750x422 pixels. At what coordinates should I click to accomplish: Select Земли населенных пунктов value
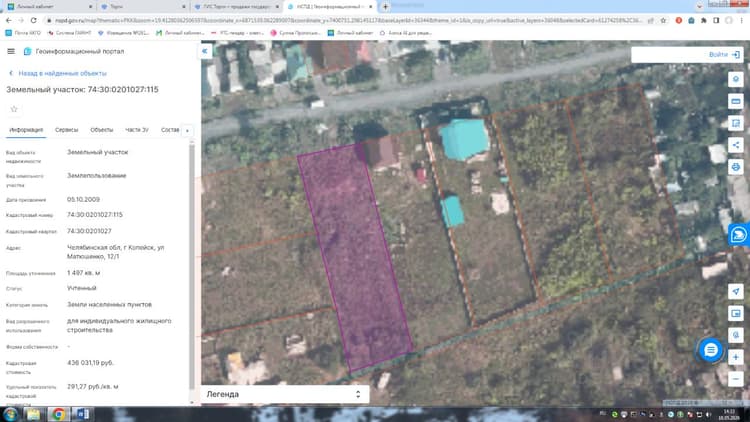[109, 304]
